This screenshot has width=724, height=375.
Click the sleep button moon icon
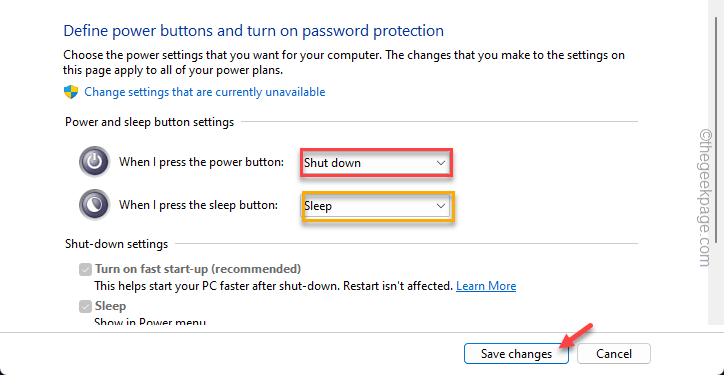tap(94, 205)
